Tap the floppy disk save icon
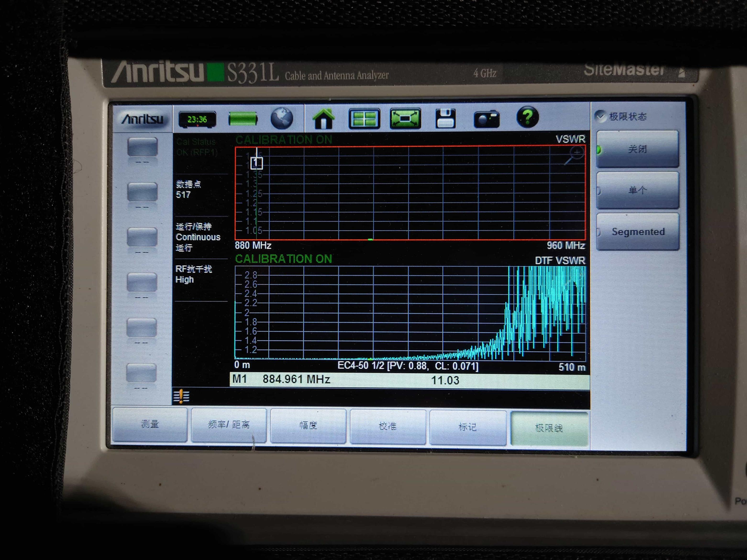 445,119
